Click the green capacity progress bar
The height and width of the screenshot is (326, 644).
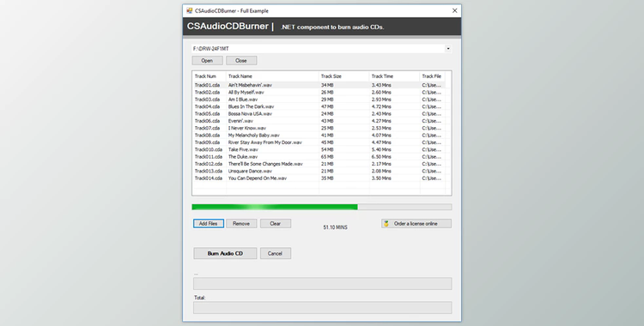point(322,207)
